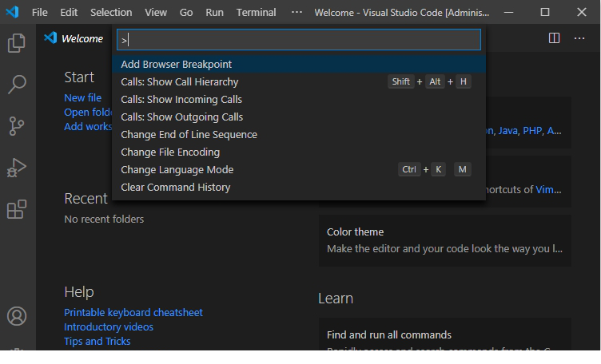
Task: Click the M keybinding badge
Action: tap(462, 169)
